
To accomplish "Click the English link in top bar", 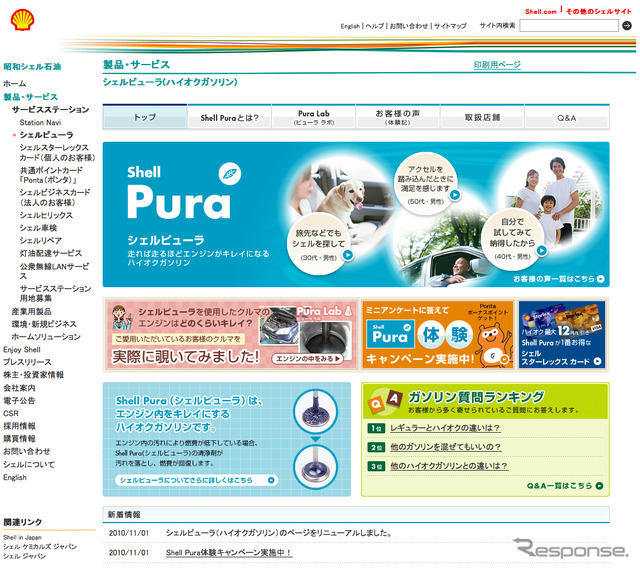I will tap(350, 26).
